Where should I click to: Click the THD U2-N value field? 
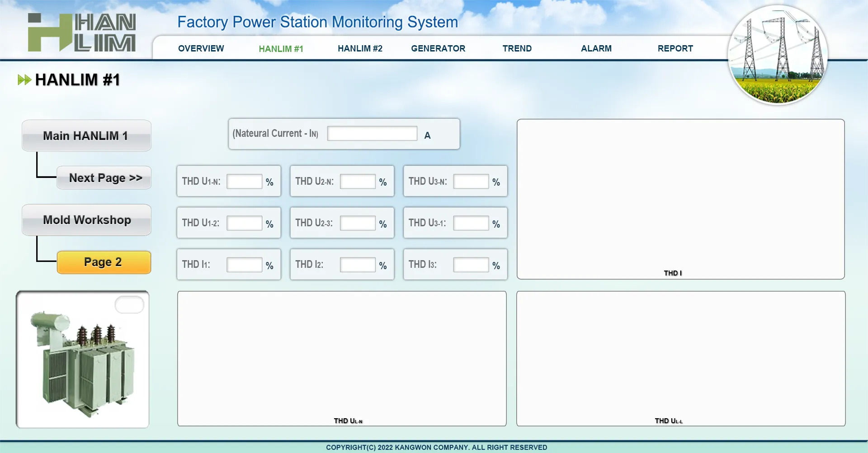pos(358,182)
